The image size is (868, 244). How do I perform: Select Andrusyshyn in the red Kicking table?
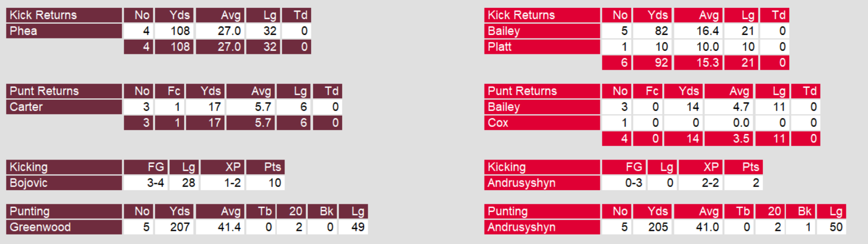click(521, 183)
